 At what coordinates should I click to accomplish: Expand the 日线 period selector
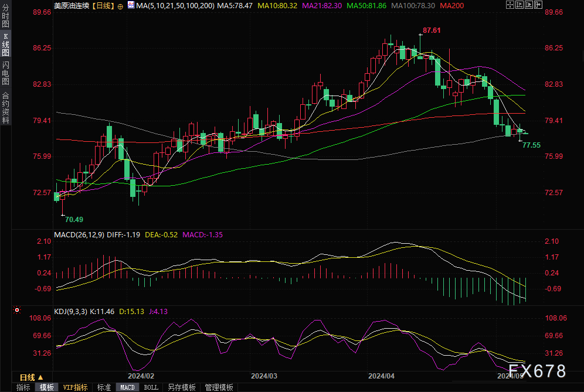point(30,377)
